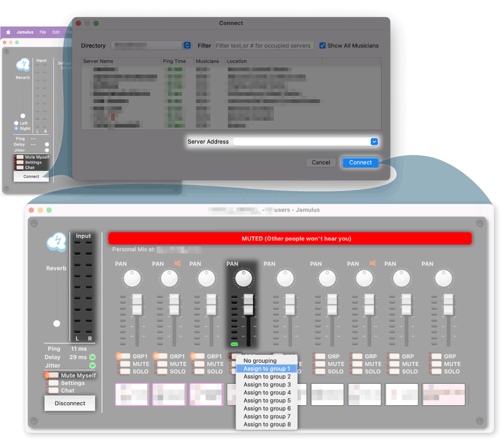Select No grouping in the context menu
The width and height of the screenshot is (504, 443).
pos(260,360)
